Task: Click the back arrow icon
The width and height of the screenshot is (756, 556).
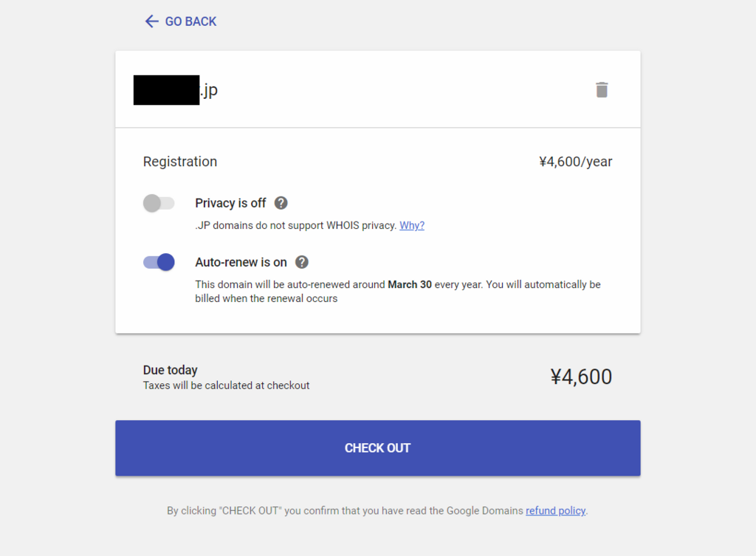Action: (151, 21)
